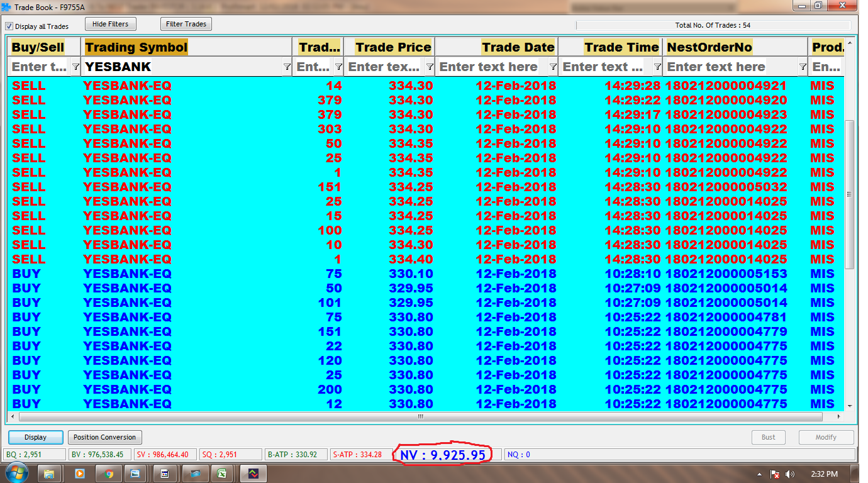Click the vertical scrollbar thumb
868x483 pixels.
point(849,195)
